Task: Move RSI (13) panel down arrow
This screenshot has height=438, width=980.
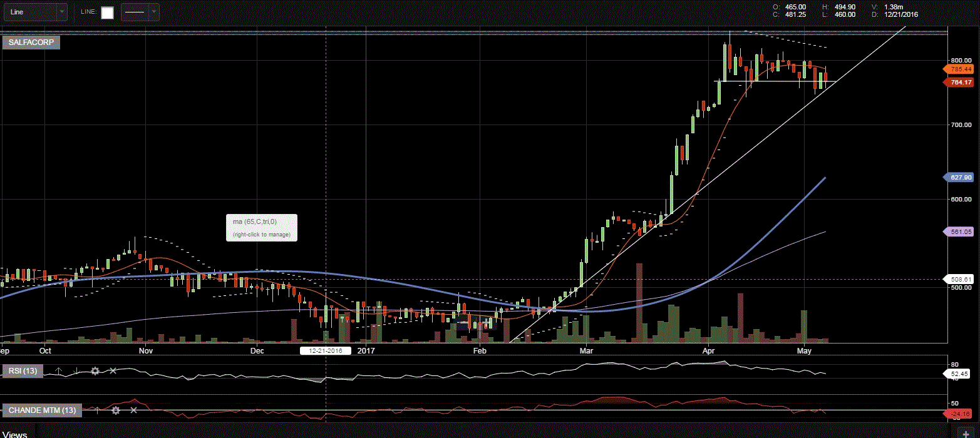Action: [x=76, y=371]
